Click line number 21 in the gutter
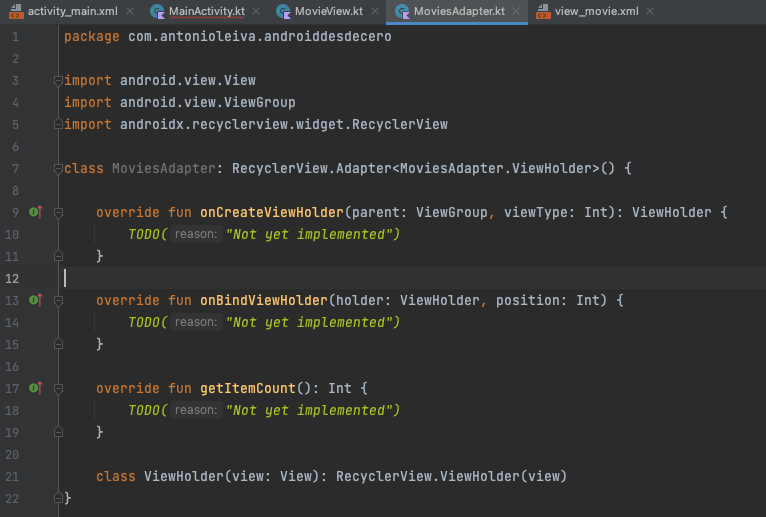This screenshot has width=766, height=517. 12,476
